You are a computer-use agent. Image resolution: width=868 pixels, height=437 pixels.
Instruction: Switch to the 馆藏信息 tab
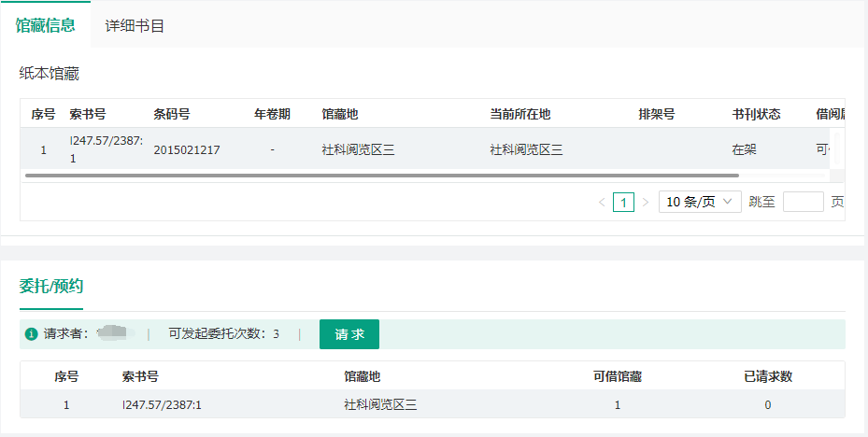pyautogui.click(x=45, y=25)
